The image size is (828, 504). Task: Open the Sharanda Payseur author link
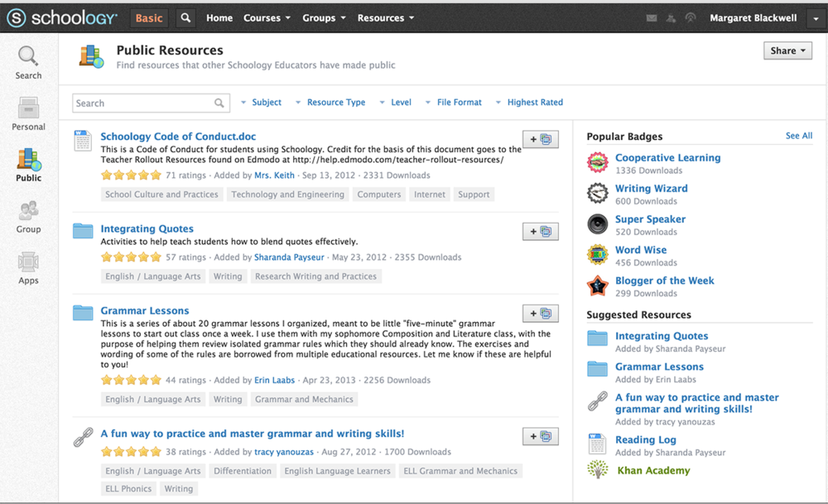(x=289, y=257)
